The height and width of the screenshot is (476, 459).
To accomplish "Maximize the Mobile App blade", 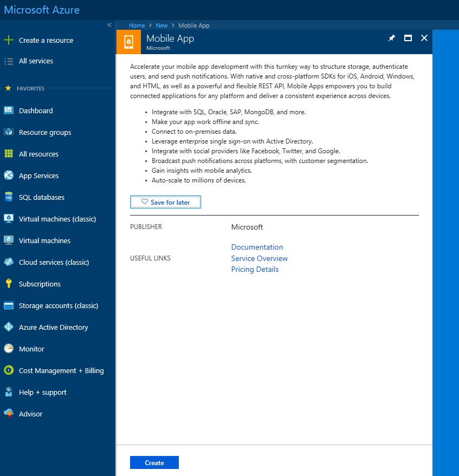I will tap(408, 38).
